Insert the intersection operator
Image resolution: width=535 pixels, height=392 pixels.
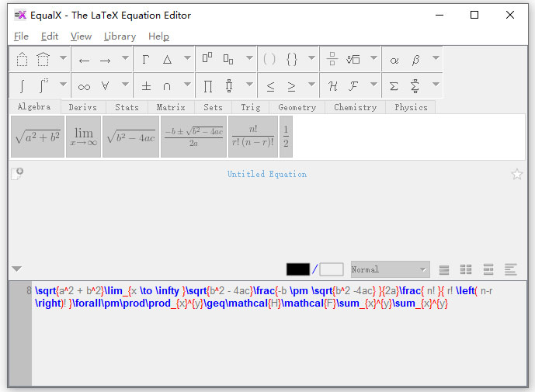tap(167, 86)
